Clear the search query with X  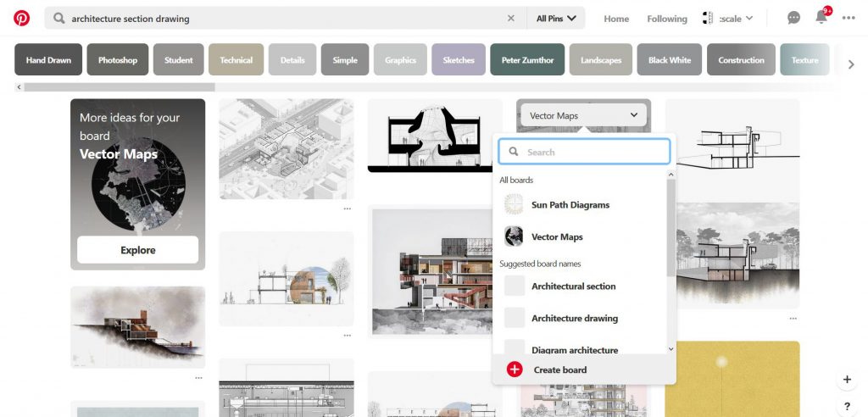511,19
